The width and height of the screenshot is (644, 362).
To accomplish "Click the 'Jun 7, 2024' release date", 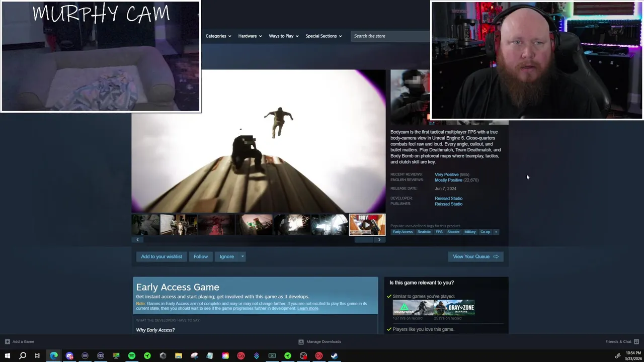I will coord(445,189).
